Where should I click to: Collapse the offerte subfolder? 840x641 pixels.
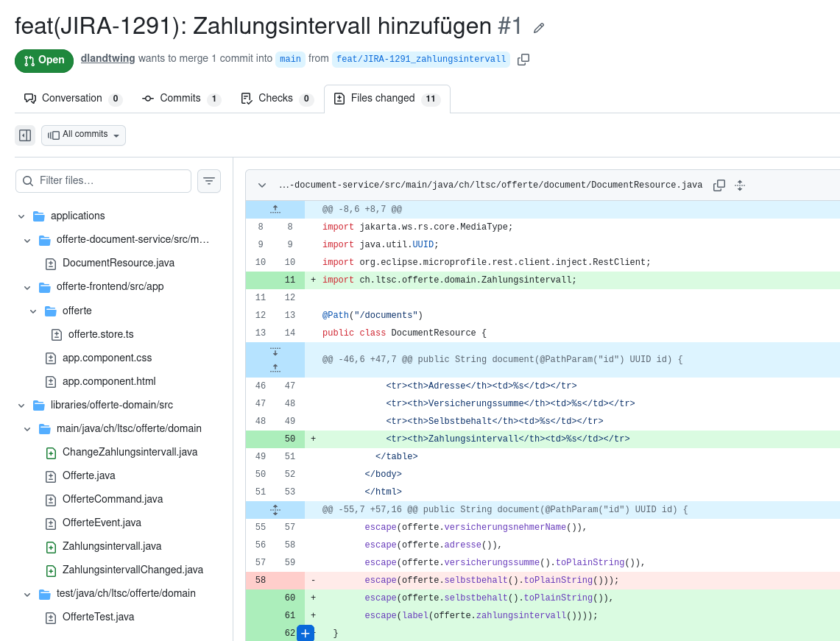click(x=33, y=311)
